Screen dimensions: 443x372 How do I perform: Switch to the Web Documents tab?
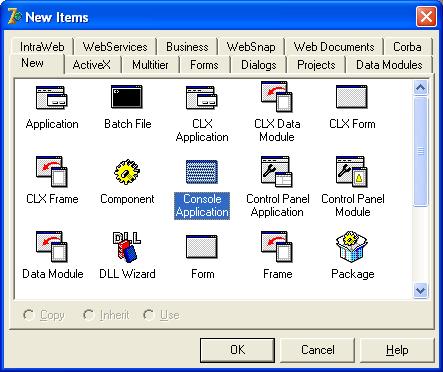pyautogui.click(x=334, y=47)
